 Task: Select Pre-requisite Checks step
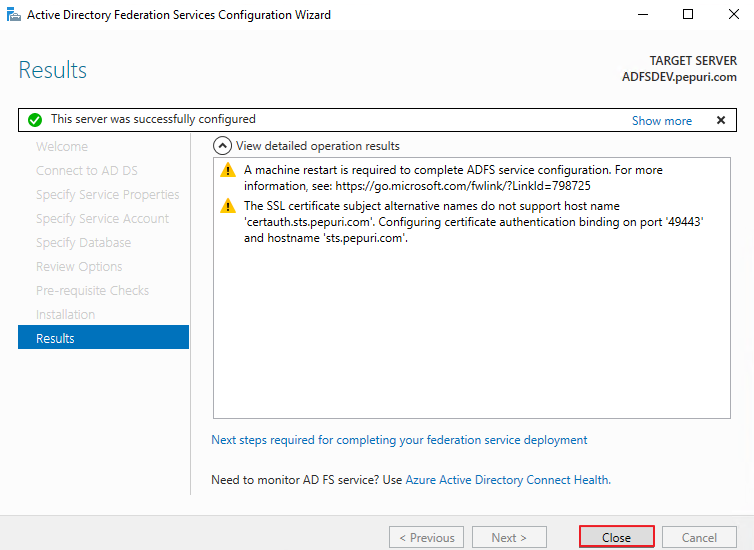(x=92, y=291)
